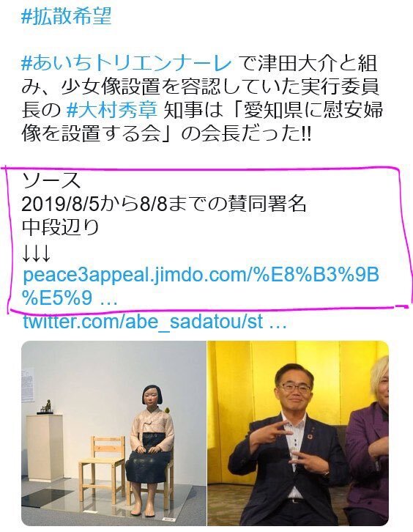
Task: View the right photo of man in suit
Action: pos(298,433)
